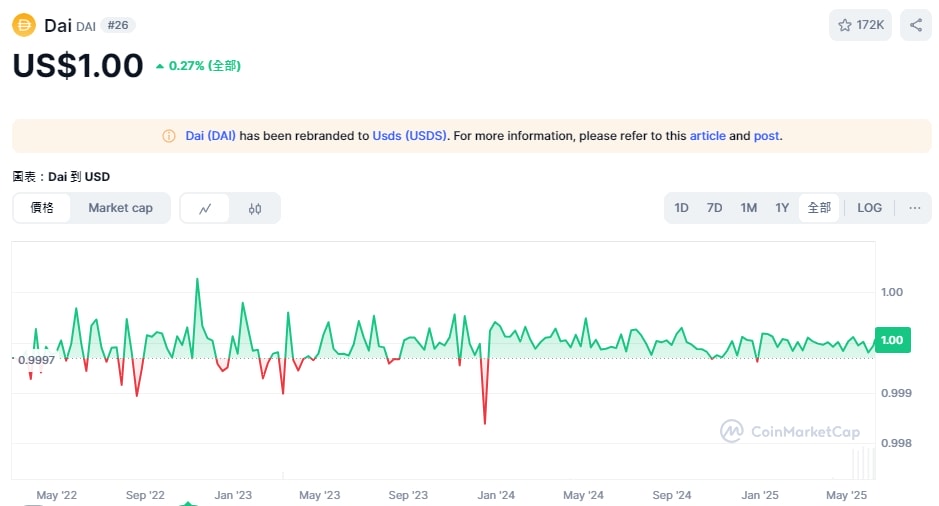This screenshot has width=939, height=506.
Task: Set chart range to 全部
Action: [x=819, y=208]
